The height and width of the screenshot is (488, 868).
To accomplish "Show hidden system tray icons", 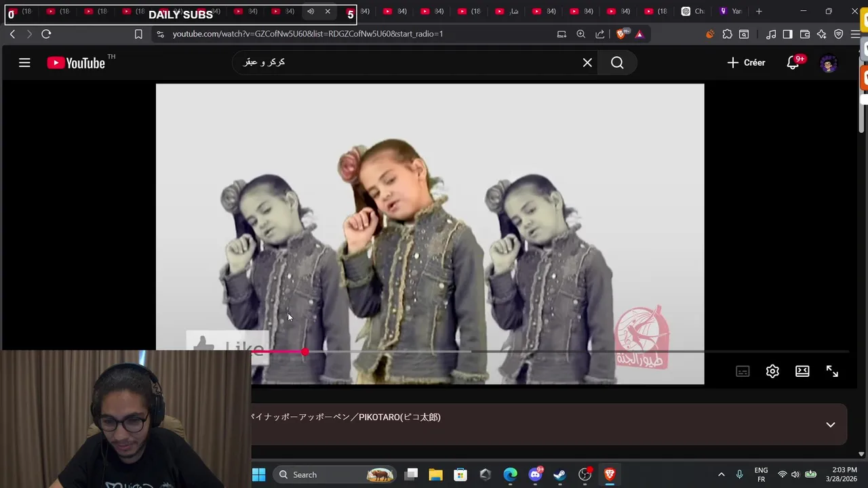I will pyautogui.click(x=721, y=474).
